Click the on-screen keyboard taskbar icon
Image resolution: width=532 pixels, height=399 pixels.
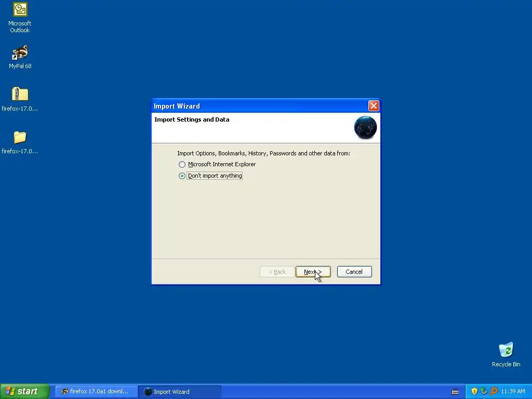(455, 392)
